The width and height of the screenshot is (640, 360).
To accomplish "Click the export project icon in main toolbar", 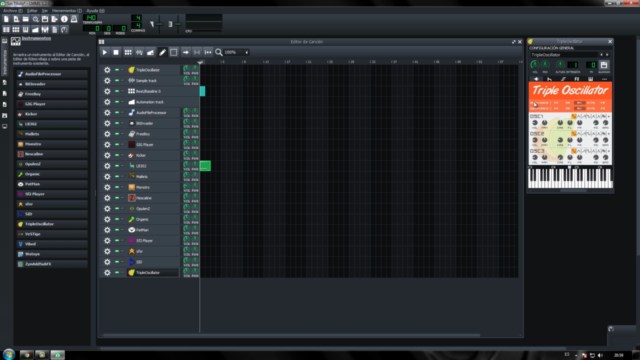I will click(x=55, y=19).
